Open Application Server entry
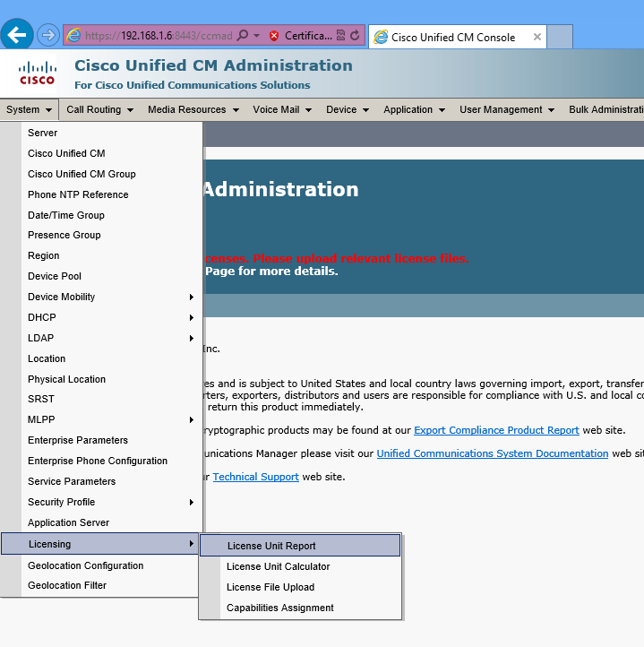The height and width of the screenshot is (647, 644). pyautogui.click(x=101, y=523)
